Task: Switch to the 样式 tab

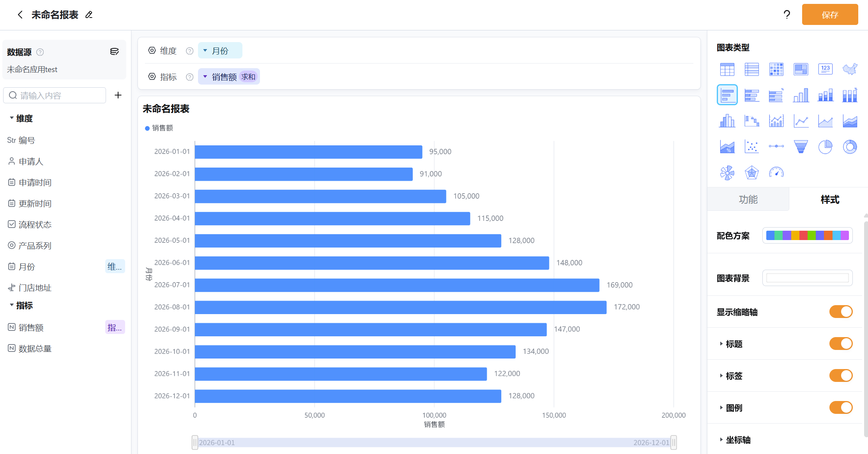Action: 830,200
